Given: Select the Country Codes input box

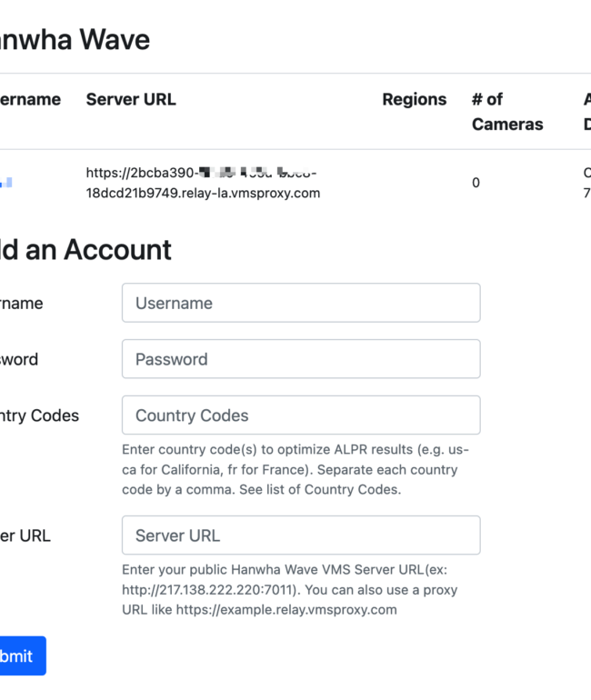Looking at the screenshot, I should point(301,415).
